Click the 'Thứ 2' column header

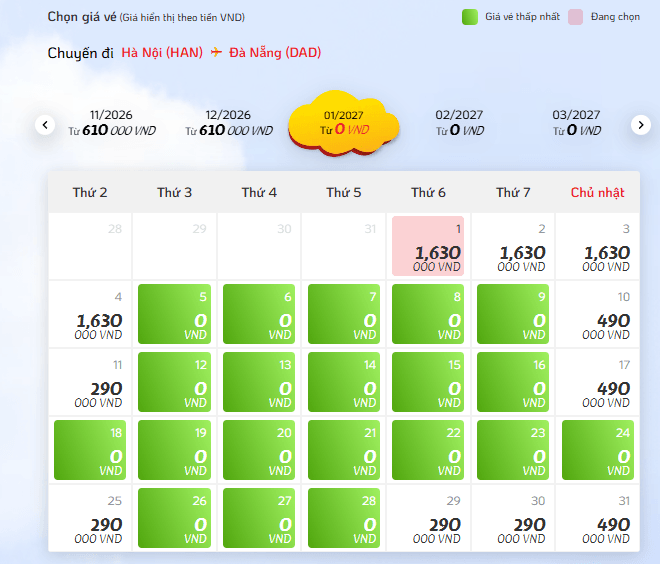[90, 192]
